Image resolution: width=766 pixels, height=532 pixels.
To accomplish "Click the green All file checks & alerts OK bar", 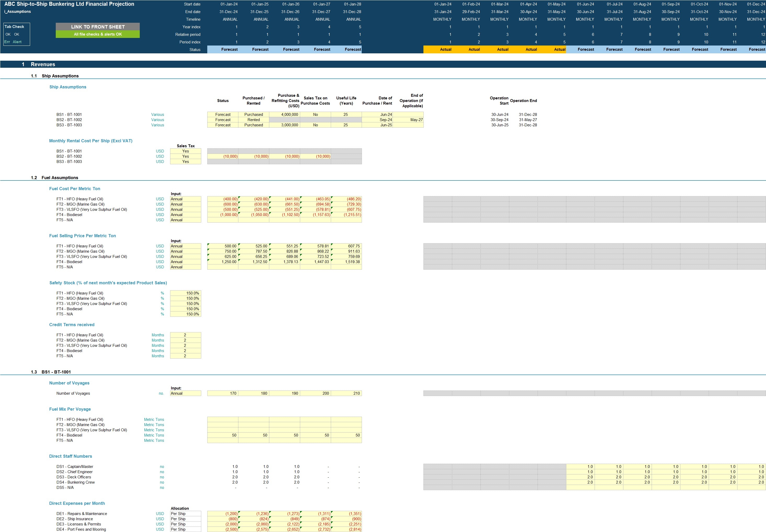I will pyautogui.click(x=98, y=34).
